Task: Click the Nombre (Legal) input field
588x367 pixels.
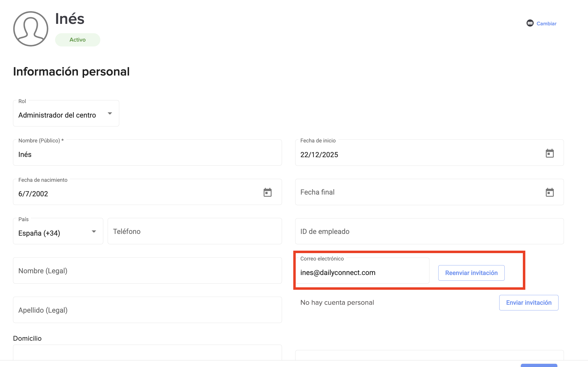Action: 147,271
